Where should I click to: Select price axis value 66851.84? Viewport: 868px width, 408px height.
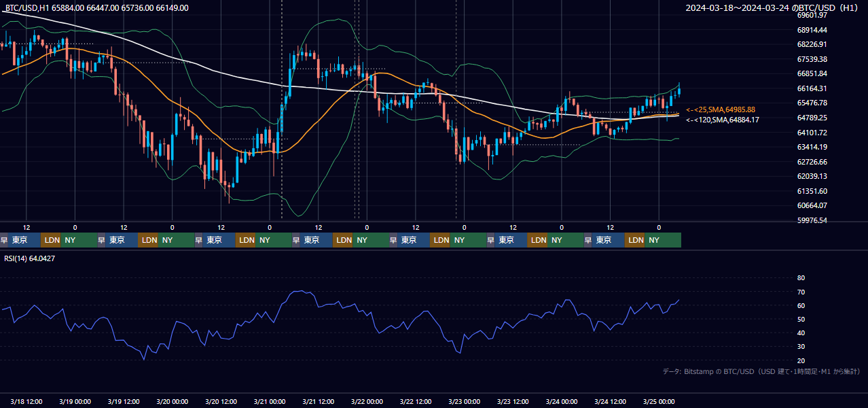(812, 73)
